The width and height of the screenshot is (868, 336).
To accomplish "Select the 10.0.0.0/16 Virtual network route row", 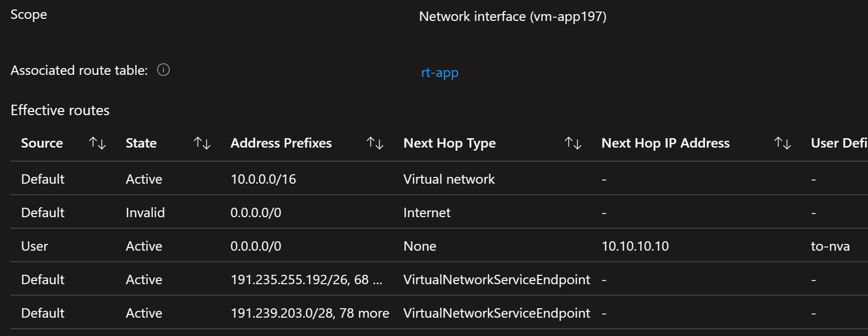I will (x=439, y=179).
